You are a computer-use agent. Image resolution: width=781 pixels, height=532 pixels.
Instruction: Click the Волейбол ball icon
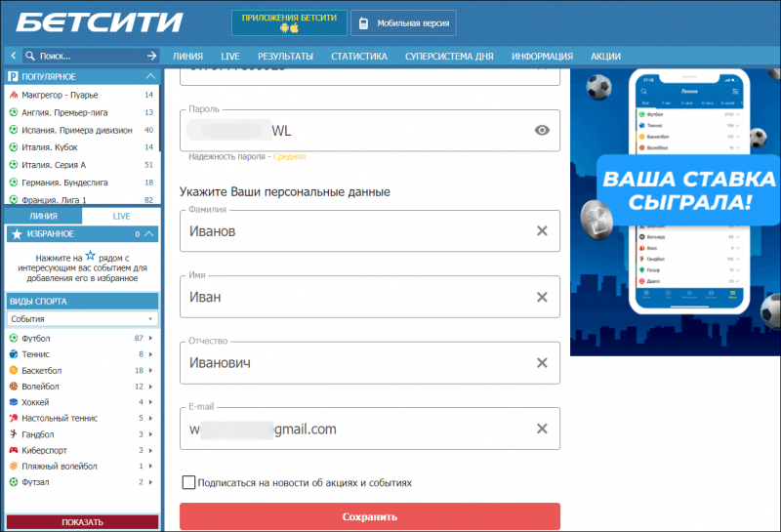point(14,386)
